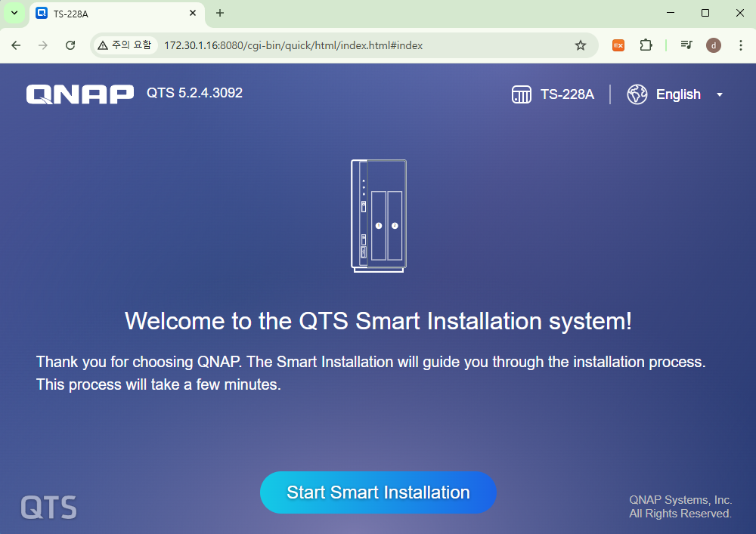Go forward in browser history
This screenshot has width=756, height=534.
click(43, 45)
